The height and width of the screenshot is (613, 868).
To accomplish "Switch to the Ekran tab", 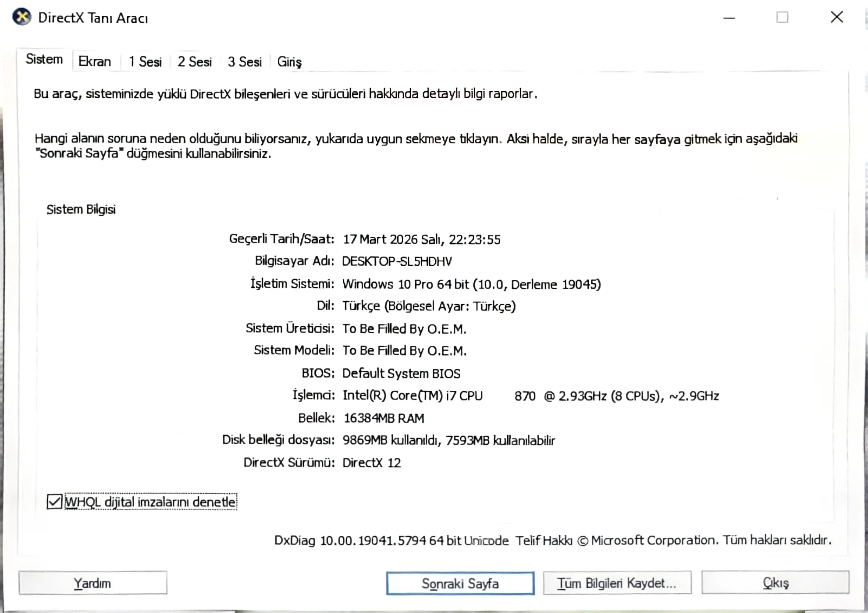I will click(94, 62).
